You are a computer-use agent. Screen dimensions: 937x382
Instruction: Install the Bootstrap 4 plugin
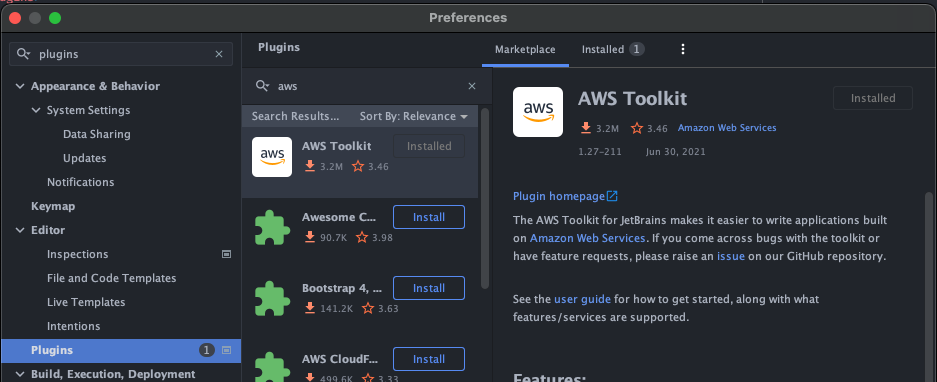429,288
